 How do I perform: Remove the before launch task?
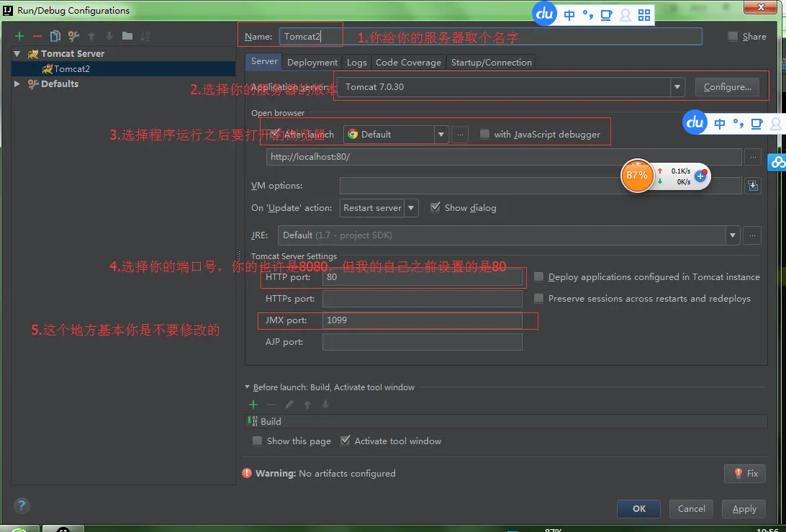click(271, 405)
